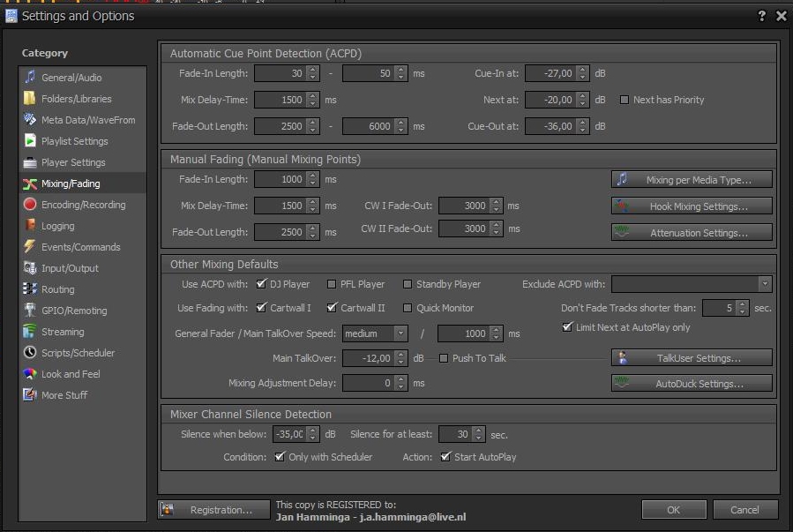This screenshot has height=532, width=793.
Task: Click stepper on CW I Fade-Out 3000
Action: [x=497, y=206]
